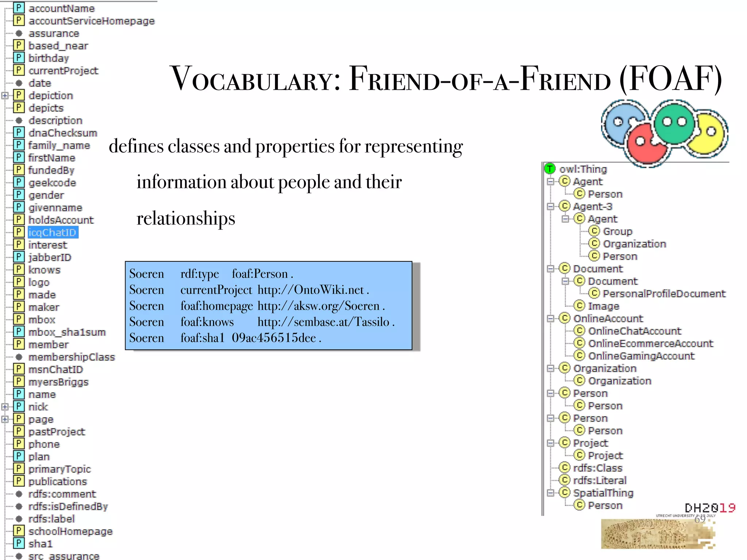This screenshot has height=560, width=747.
Task: Select the currentProject property
Action: pyautogui.click(x=63, y=71)
